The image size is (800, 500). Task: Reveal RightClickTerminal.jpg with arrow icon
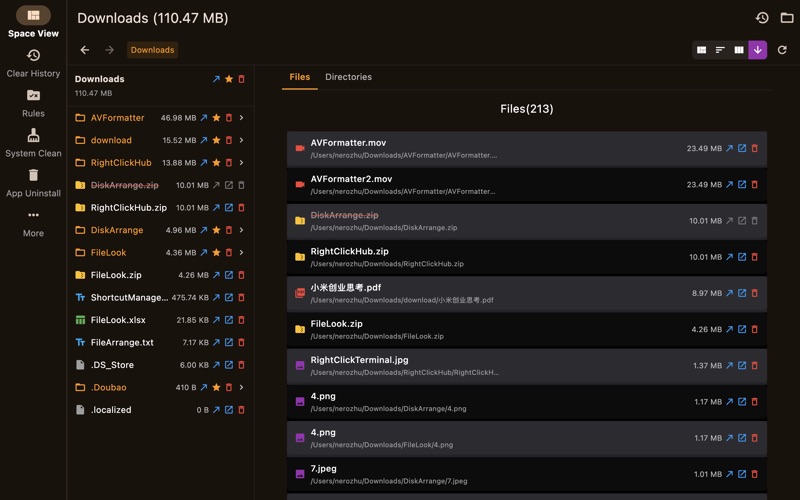point(730,366)
